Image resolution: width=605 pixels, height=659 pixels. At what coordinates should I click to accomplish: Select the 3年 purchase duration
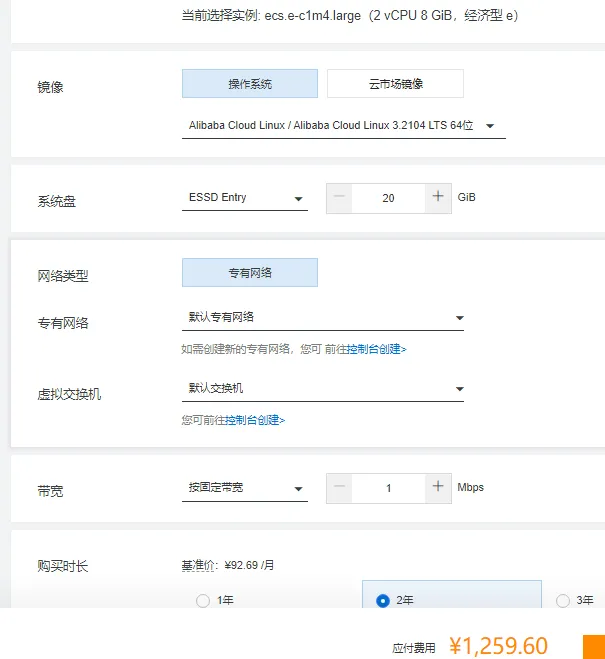pyautogui.click(x=575, y=600)
